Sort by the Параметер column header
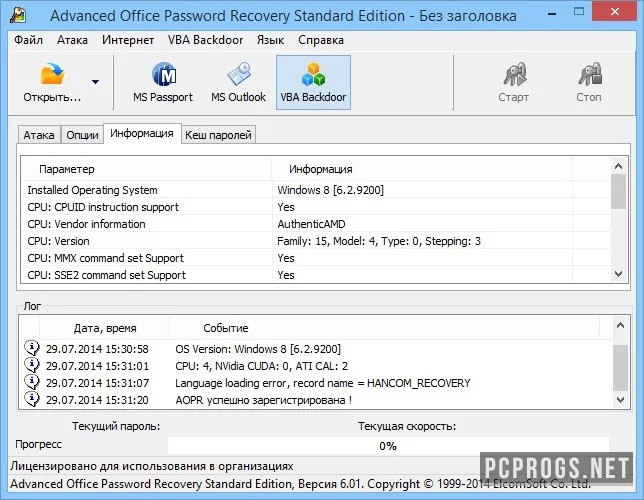The height and width of the screenshot is (500, 644). 147,169
